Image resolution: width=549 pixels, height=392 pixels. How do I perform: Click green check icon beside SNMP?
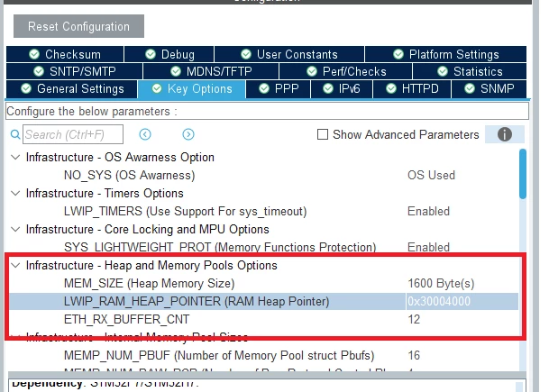pyautogui.click(x=469, y=88)
